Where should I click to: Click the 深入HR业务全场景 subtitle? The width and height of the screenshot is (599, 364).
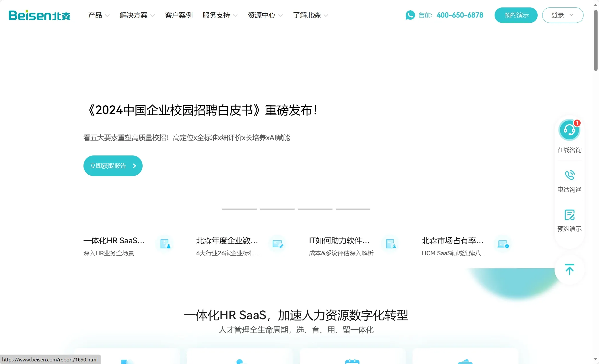point(109,253)
